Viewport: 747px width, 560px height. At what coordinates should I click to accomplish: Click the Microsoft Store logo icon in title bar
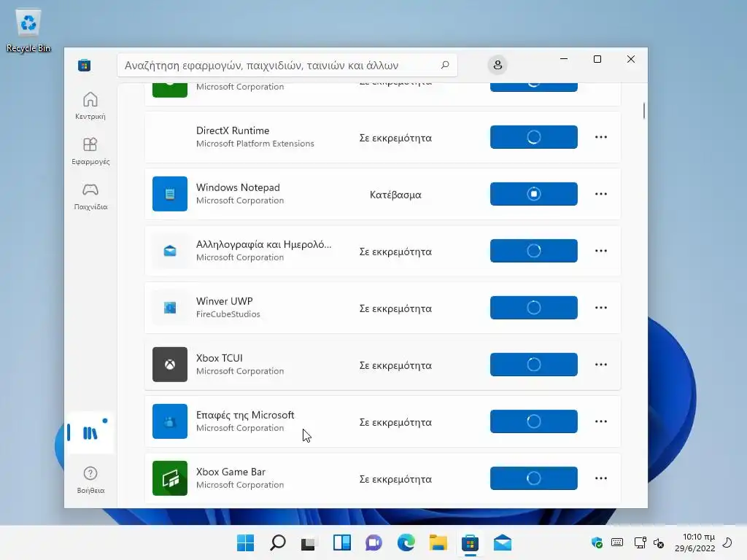coord(85,65)
